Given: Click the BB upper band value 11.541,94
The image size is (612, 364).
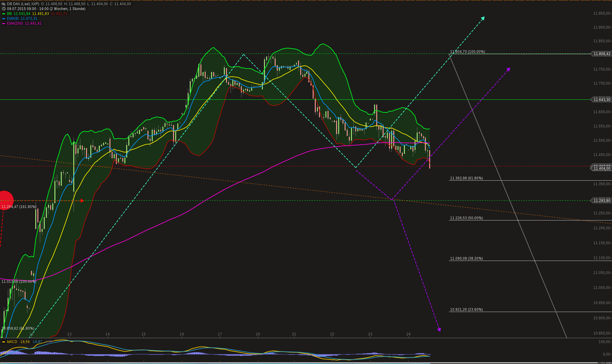Looking at the screenshot, I should pyautogui.click(x=22, y=14).
